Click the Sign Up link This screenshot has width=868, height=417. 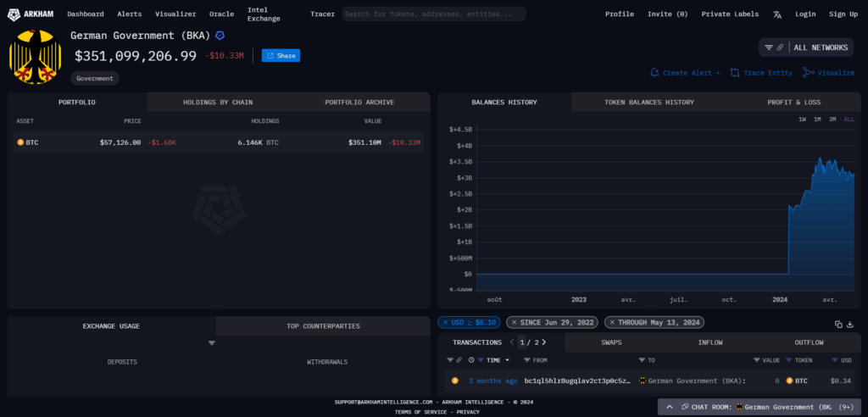coord(843,14)
